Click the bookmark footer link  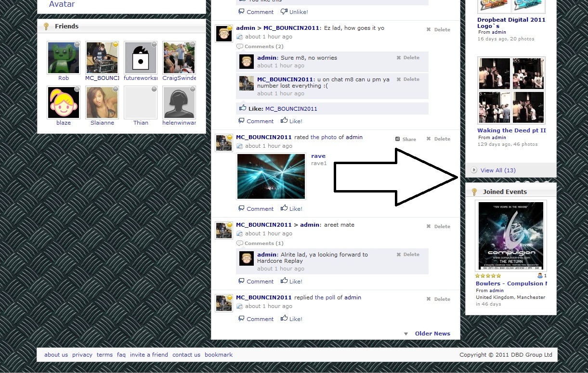[x=219, y=355]
